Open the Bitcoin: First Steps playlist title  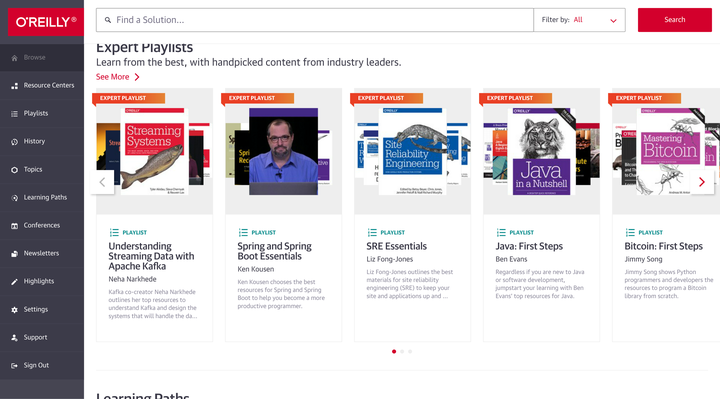(x=664, y=246)
